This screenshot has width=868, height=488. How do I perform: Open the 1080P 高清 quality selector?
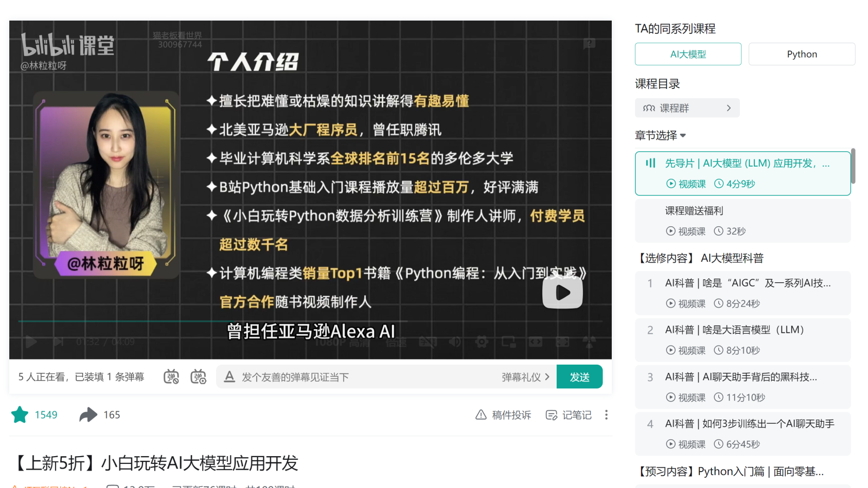(342, 342)
